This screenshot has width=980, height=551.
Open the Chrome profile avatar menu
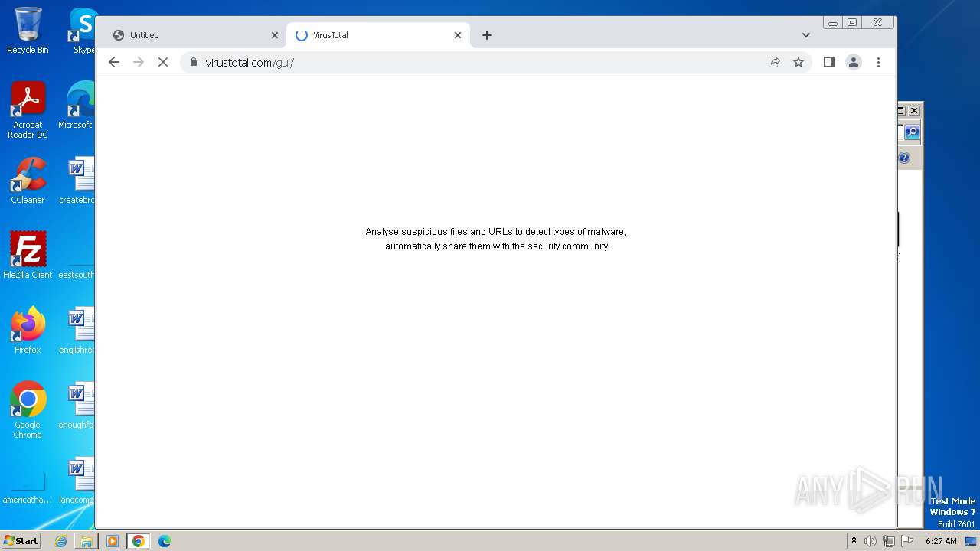tap(854, 62)
